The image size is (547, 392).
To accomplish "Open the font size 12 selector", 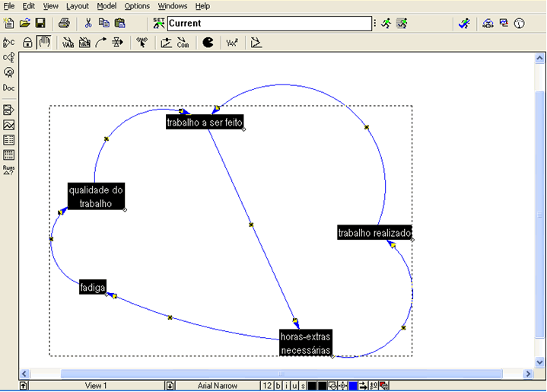I will pyautogui.click(x=267, y=386).
